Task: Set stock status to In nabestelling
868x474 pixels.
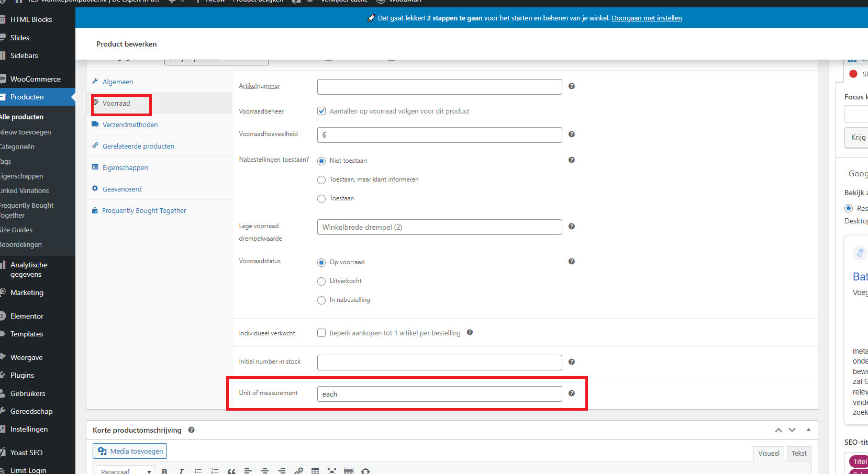Action: tap(321, 300)
